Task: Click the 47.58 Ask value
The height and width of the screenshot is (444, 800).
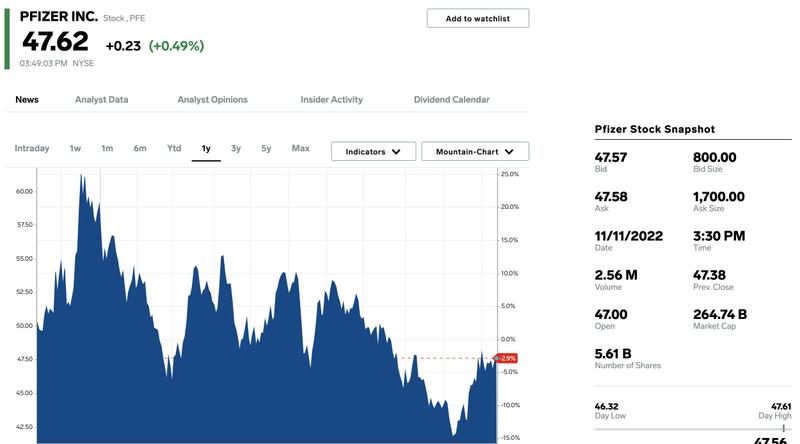Action: [x=611, y=196]
